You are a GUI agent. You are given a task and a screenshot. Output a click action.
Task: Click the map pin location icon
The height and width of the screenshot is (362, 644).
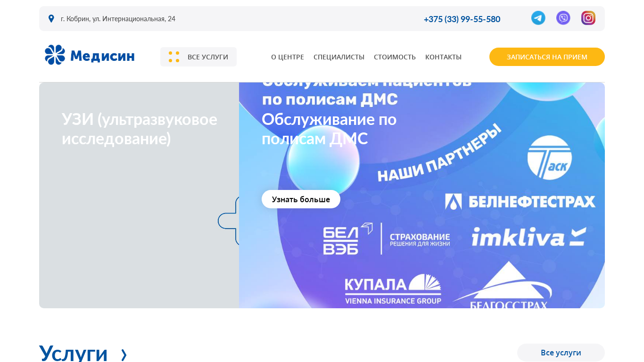(x=51, y=19)
